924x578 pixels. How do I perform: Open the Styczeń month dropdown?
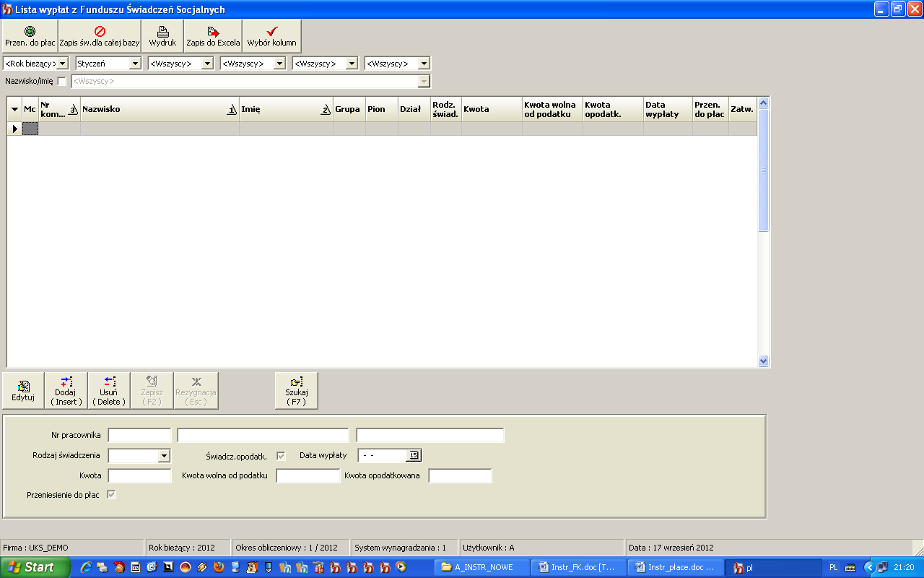tap(135, 64)
